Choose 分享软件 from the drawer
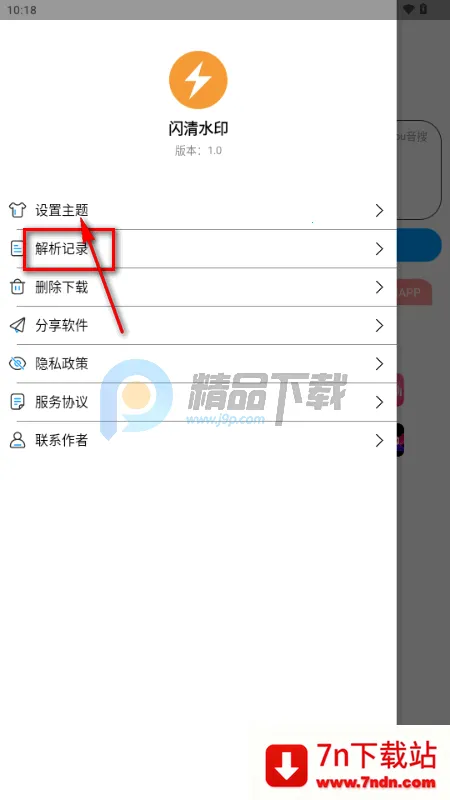Viewport: 450px width, 800px height. pyautogui.click(x=198, y=325)
